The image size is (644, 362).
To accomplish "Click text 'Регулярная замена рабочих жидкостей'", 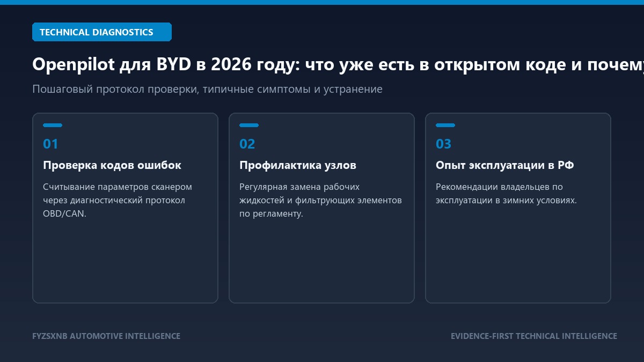I will [x=320, y=200].
